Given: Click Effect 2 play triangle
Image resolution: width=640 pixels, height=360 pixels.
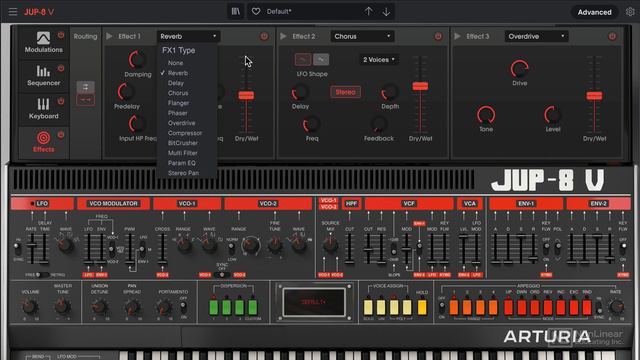Looking at the screenshot, I should [x=283, y=36].
